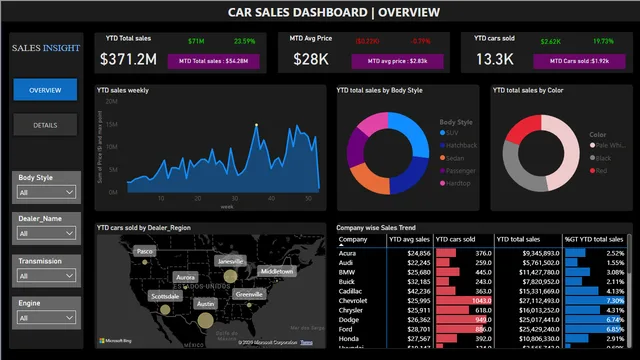
Task: Select Hardtop in Body Style legend
Action: [455, 183]
